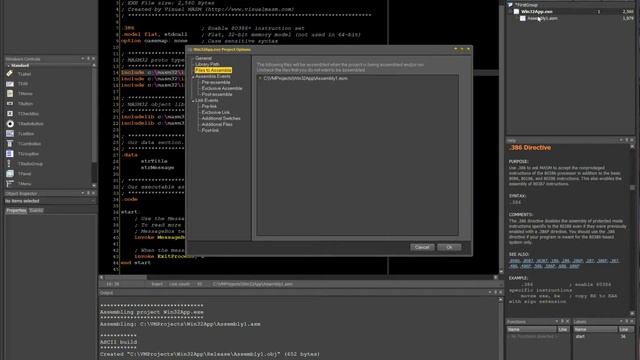
Task: Open the .386P link in See Also
Action: point(602,261)
